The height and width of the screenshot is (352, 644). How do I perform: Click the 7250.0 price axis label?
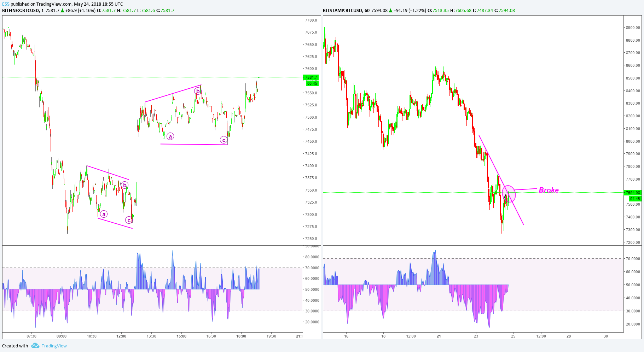[311, 239]
